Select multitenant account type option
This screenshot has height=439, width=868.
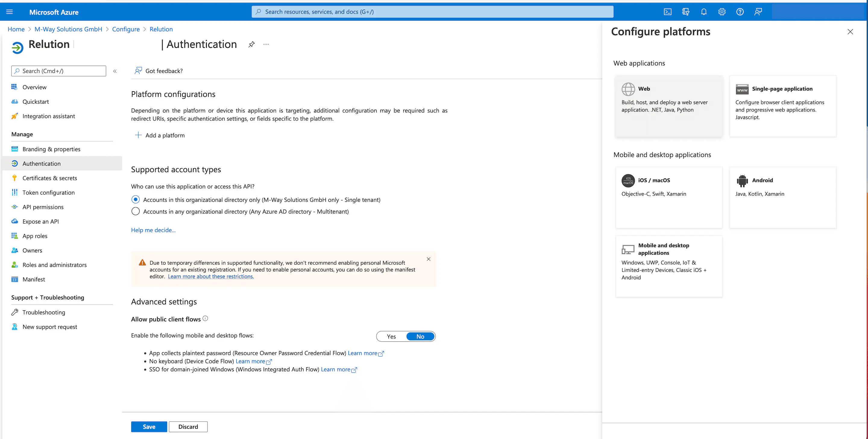coord(135,212)
